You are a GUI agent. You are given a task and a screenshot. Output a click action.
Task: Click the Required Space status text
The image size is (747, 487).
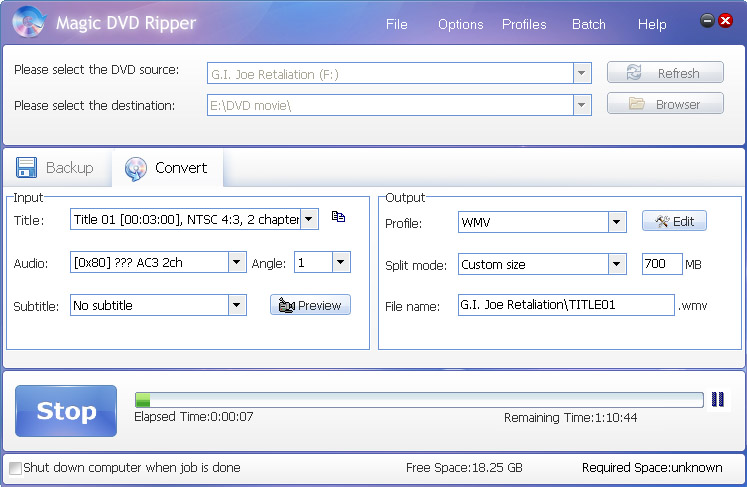pos(652,468)
